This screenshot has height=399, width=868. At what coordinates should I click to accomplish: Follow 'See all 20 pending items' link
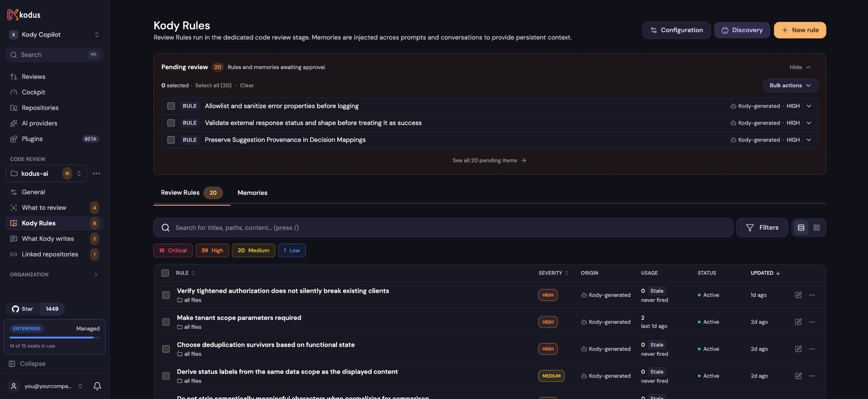click(489, 161)
